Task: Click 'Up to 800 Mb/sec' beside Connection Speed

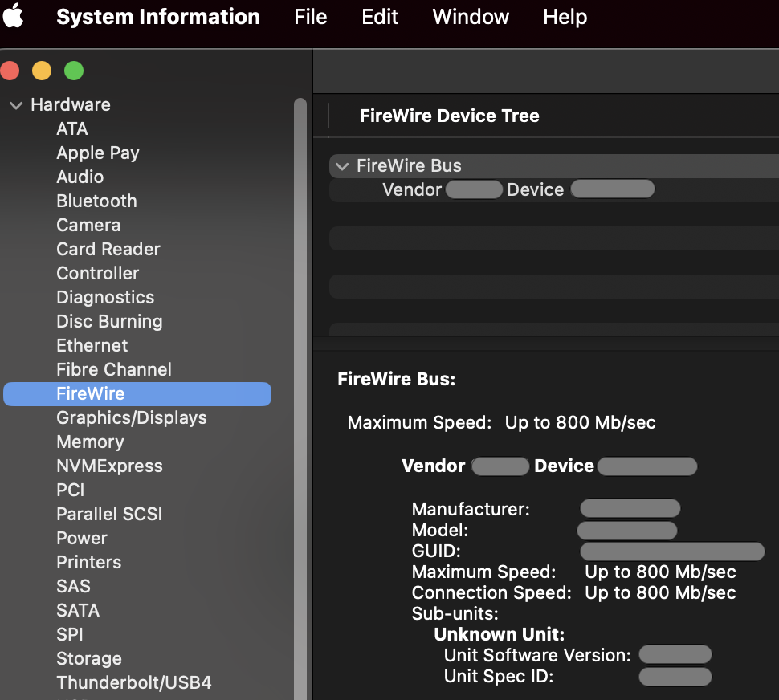Action: click(x=660, y=592)
